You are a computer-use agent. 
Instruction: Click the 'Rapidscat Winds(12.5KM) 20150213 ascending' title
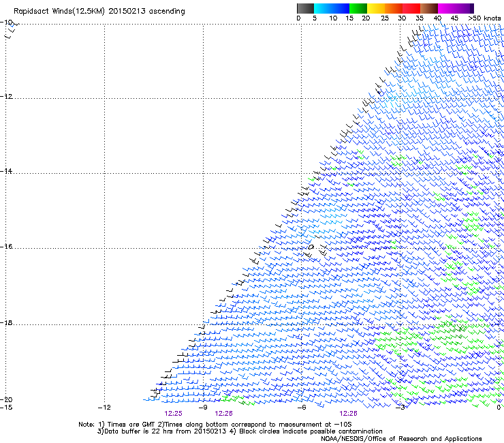[99, 12]
